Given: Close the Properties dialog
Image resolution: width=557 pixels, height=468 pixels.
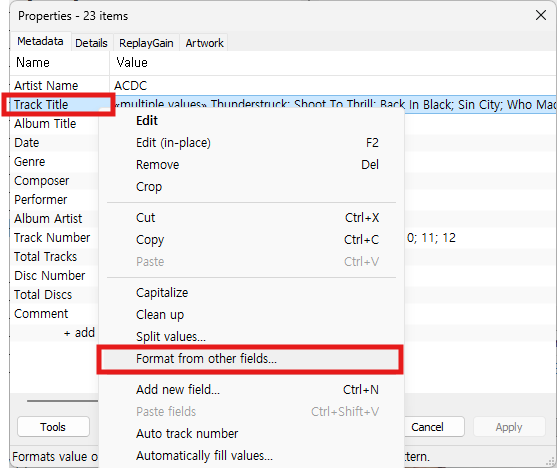Looking at the screenshot, I should point(541,15).
